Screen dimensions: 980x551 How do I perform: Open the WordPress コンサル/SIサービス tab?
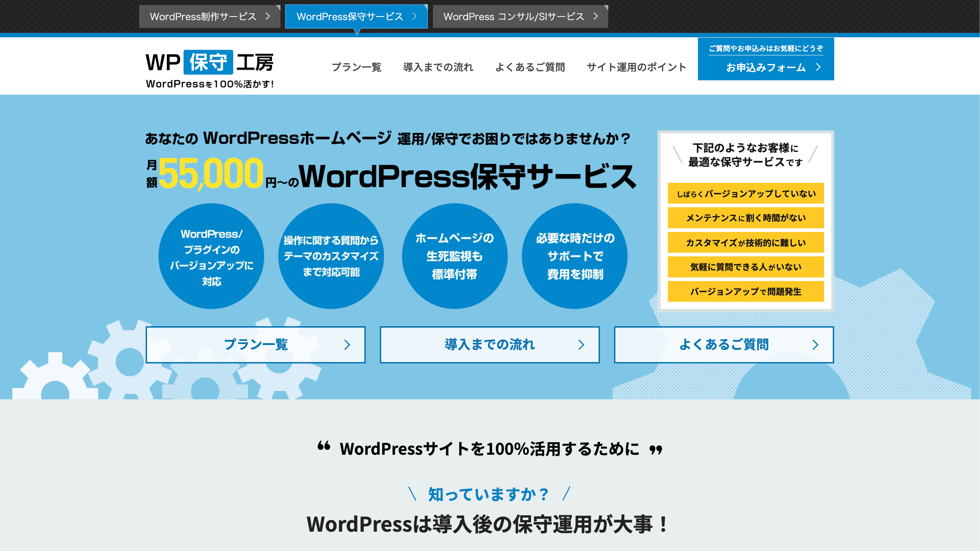tap(520, 17)
